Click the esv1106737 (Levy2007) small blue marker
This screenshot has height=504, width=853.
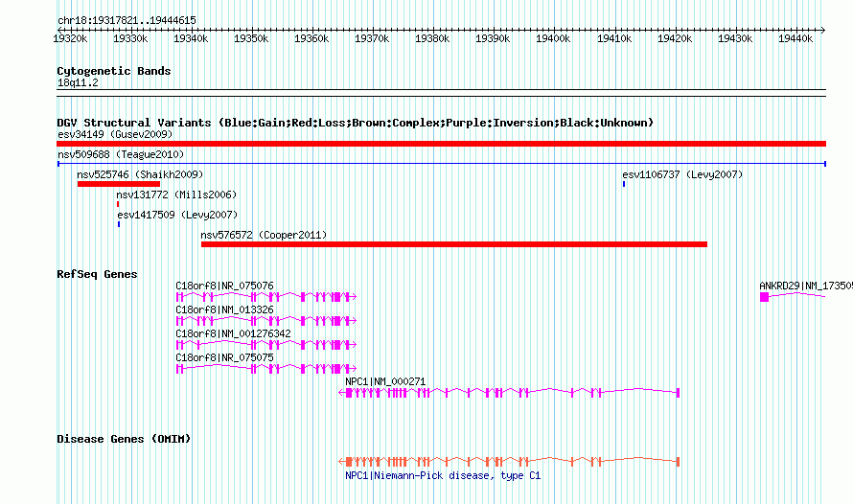tap(624, 184)
